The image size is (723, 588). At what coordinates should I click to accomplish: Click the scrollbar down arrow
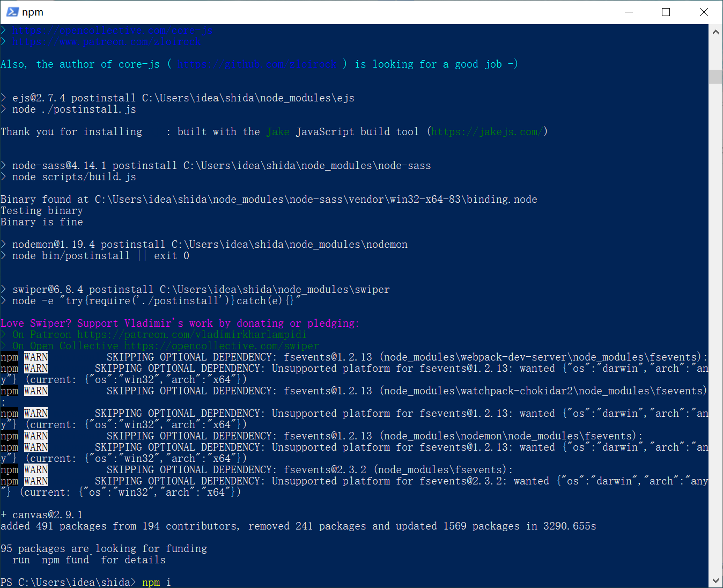715,580
